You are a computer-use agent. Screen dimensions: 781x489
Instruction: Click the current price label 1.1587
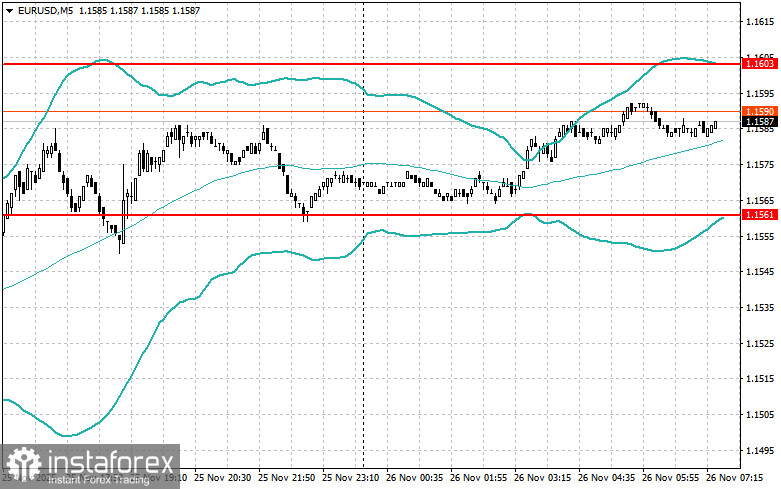(x=760, y=122)
